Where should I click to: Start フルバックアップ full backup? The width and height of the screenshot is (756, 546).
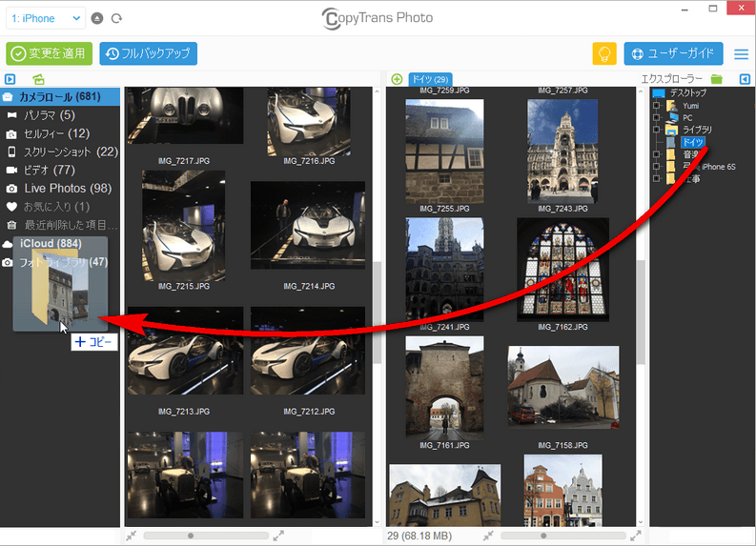click(x=149, y=53)
